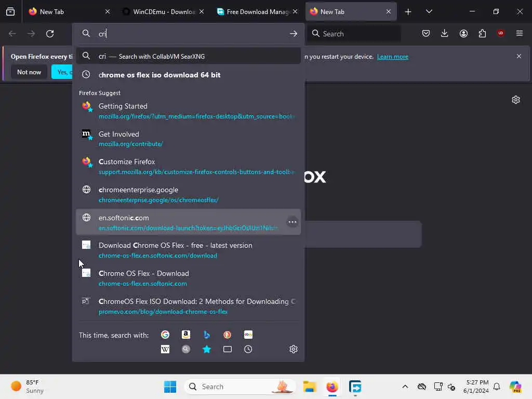The height and width of the screenshot is (399, 532).
Task: Open the Extensions puzzle icon
Action: pos(482,33)
